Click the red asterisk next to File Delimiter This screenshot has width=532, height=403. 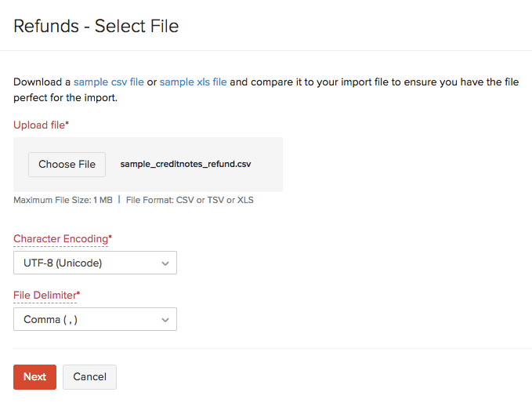(78, 294)
